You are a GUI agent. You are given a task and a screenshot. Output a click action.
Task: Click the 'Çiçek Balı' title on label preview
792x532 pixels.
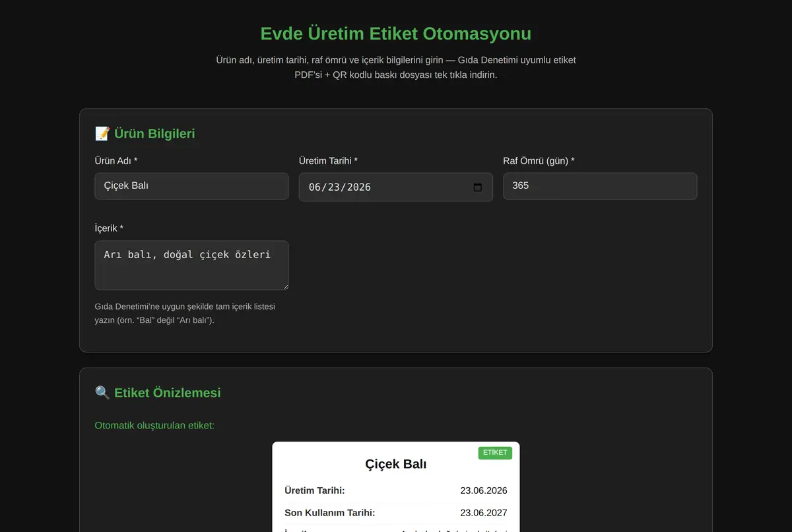(x=396, y=464)
